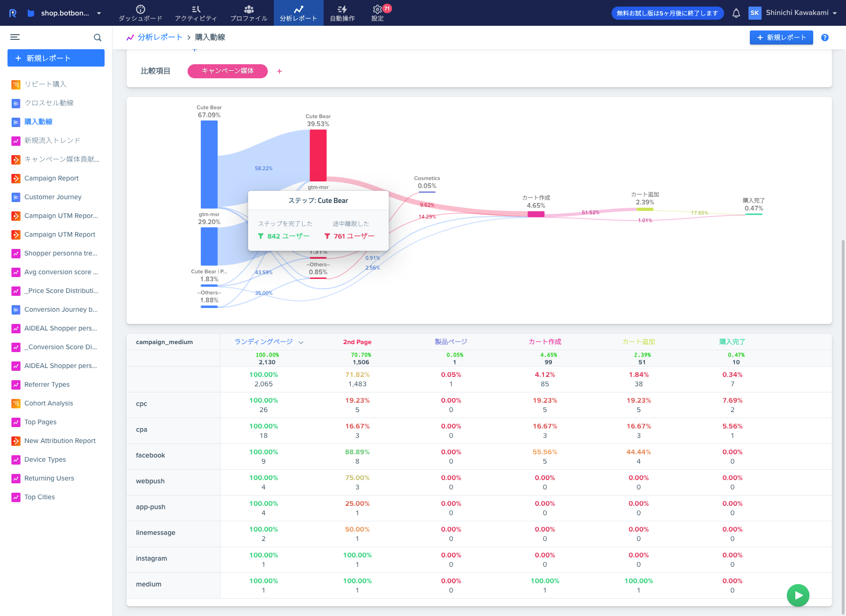Click the 分析レポート breadcrumb link
846x616 pixels.
coord(159,37)
